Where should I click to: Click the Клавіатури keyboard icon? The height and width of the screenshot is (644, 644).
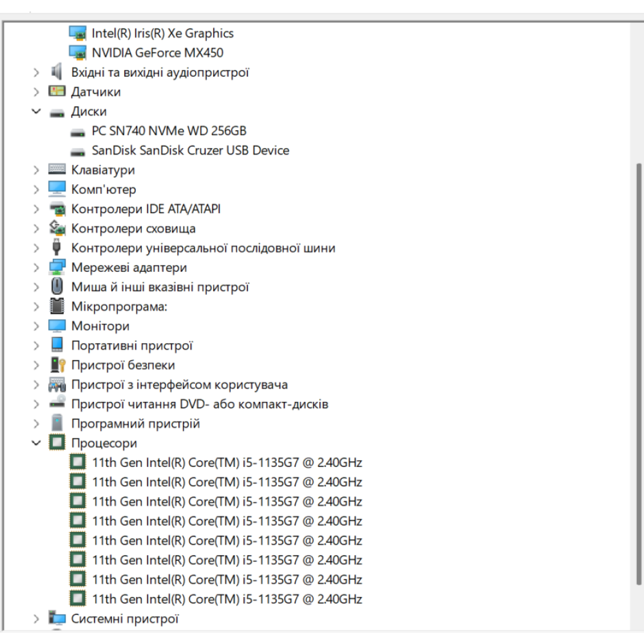click(x=57, y=169)
